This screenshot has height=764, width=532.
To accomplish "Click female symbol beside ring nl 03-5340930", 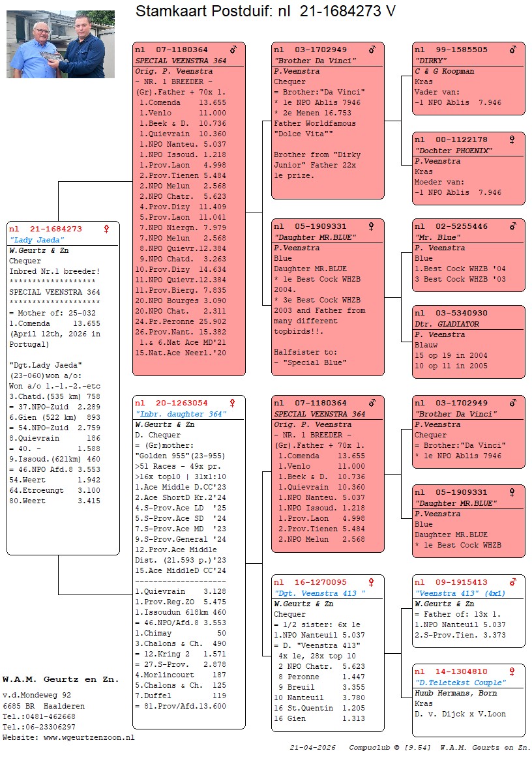I will click(x=512, y=313).
